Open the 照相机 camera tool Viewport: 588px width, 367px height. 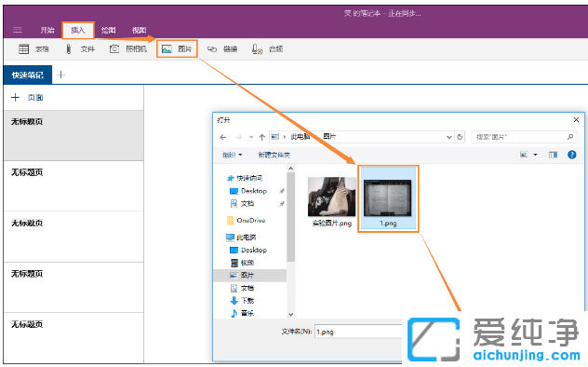click(127, 49)
